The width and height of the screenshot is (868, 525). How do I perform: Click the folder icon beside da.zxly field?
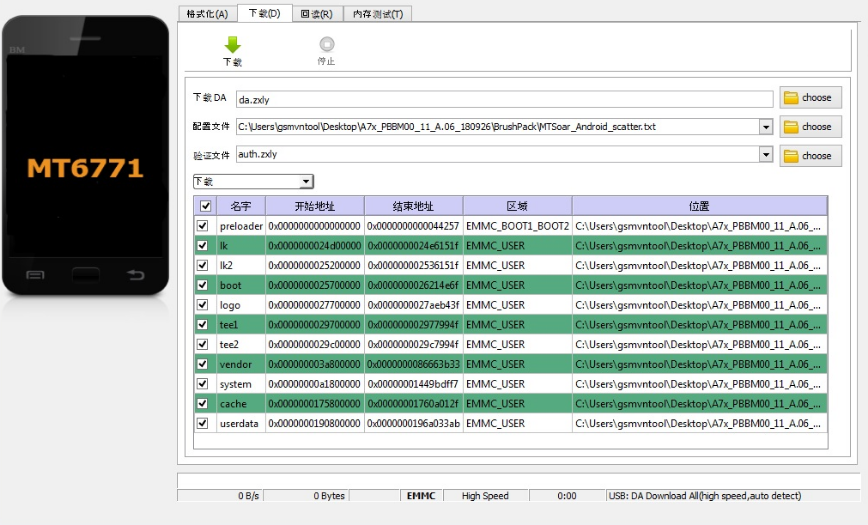[x=791, y=98]
